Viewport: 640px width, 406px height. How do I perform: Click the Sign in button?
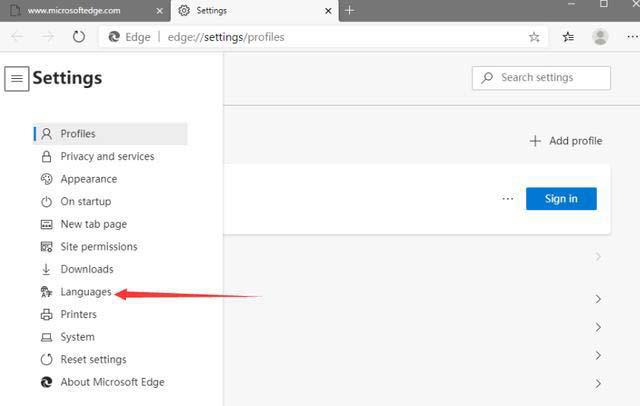point(561,199)
